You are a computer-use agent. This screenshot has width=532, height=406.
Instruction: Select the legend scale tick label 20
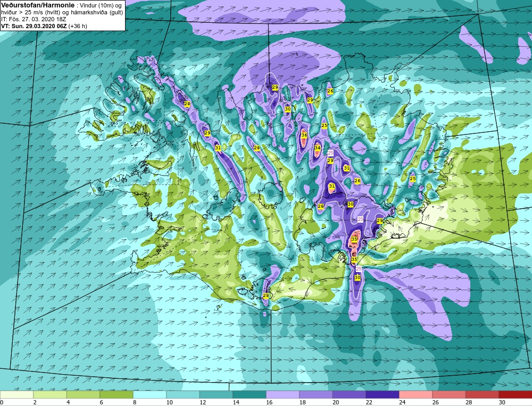(x=336, y=402)
